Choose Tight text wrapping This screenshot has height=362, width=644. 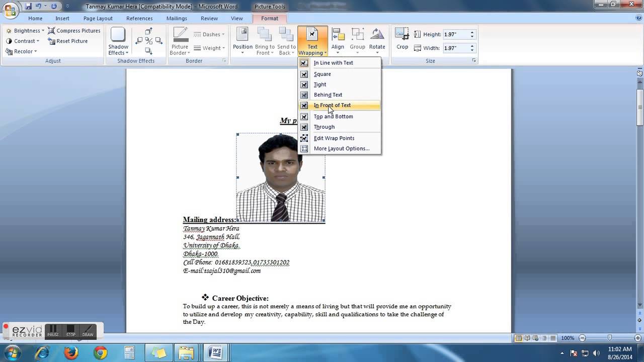tap(340, 84)
